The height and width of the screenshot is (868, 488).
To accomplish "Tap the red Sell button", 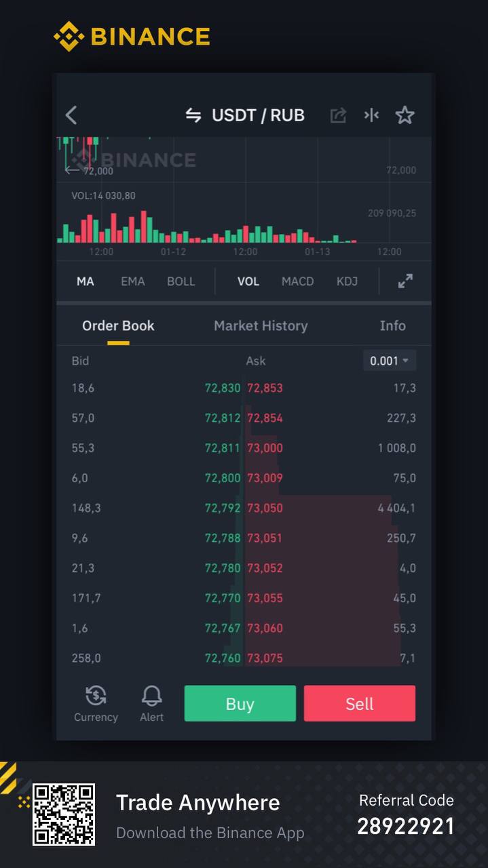I will [360, 703].
